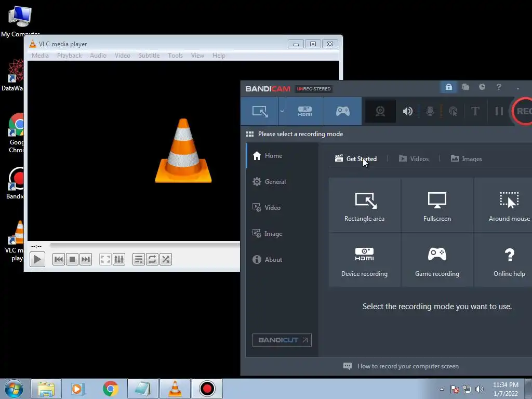The height and width of the screenshot is (399, 532).
Task: Toggle VLC loop mode button
Action: (152, 260)
